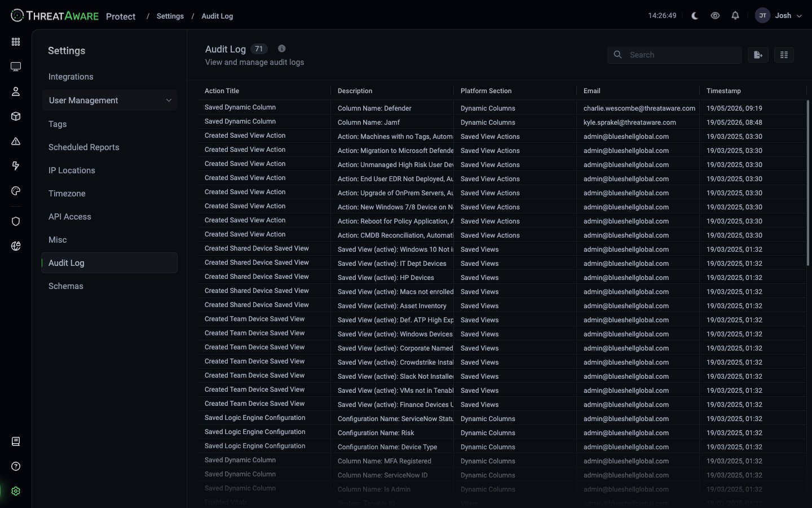The height and width of the screenshot is (508, 812).
Task: Open the person users icon in the sidebar
Action: (x=16, y=91)
